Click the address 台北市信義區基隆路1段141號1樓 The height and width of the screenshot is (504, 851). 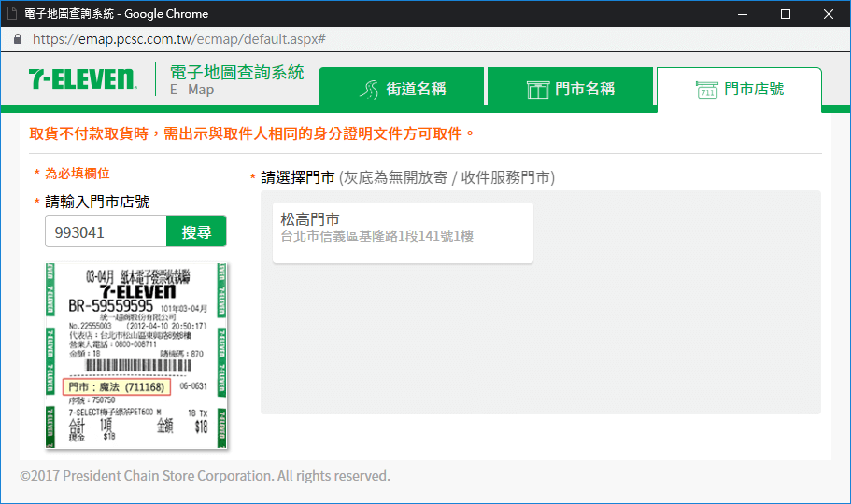pyautogui.click(x=376, y=237)
